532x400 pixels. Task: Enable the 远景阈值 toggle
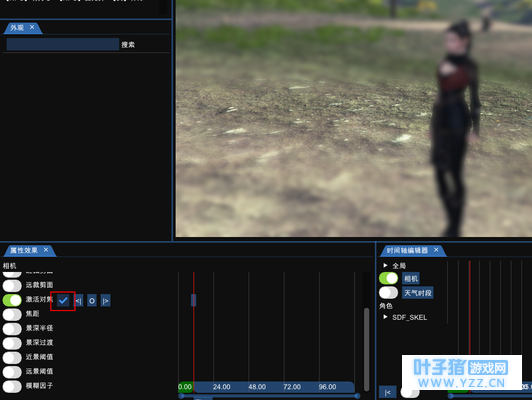[x=12, y=372]
